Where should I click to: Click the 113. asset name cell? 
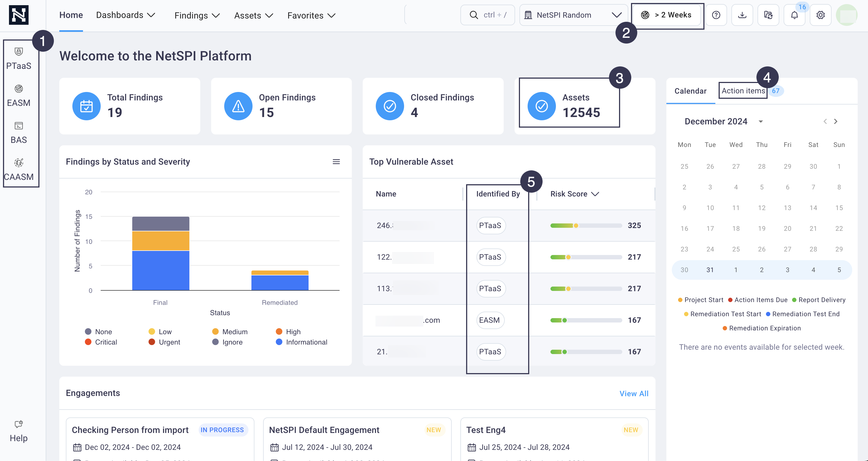tap(407, 289)
